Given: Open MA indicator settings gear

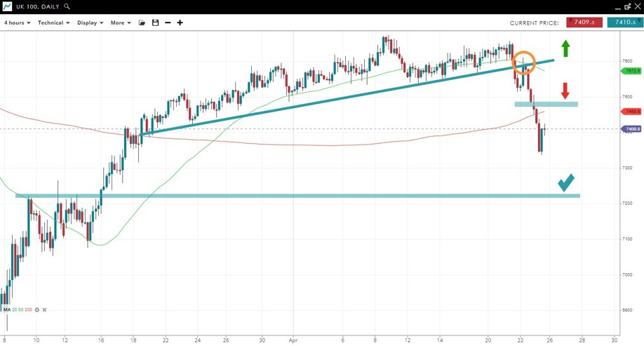Looking at the screenshot, I should pyautogui.click(x=37, y=310).
